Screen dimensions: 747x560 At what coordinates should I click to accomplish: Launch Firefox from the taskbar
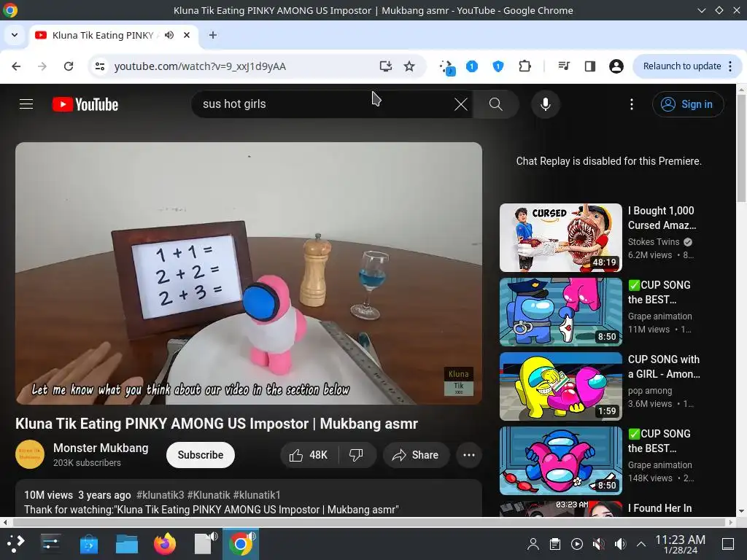coord(164,543)
